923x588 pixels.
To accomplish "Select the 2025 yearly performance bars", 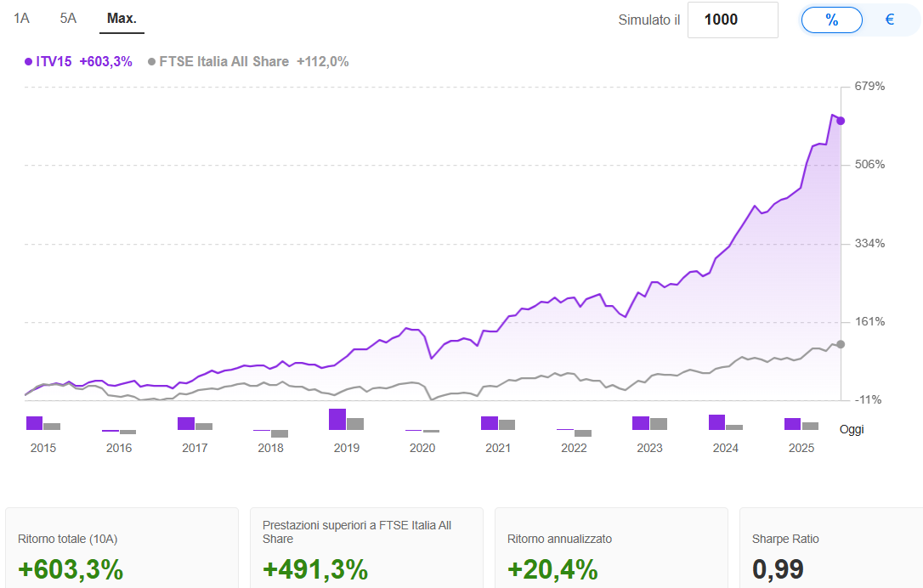I will (x=801, y=424).
